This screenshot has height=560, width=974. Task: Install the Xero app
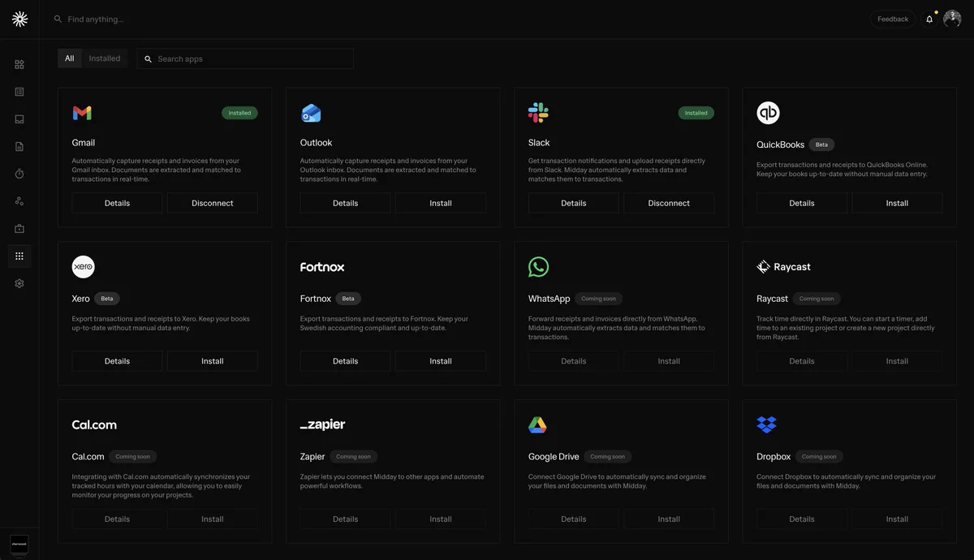(213, 361)
